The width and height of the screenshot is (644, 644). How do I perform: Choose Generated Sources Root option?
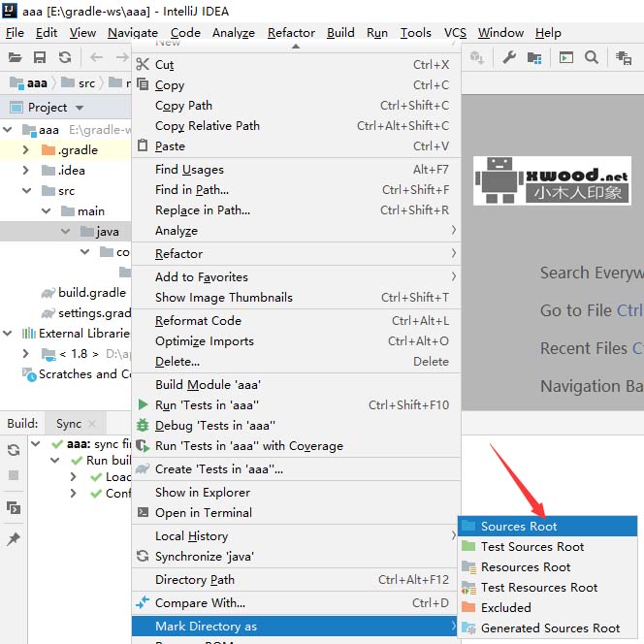click(x=547, y=628)
